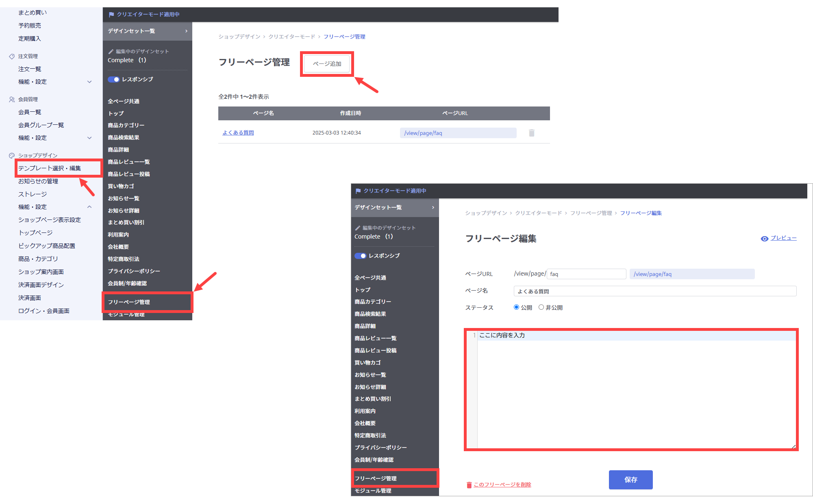Open 定期購入 in sidebar
The image size is (813, 504).
(x=30, y=39)
